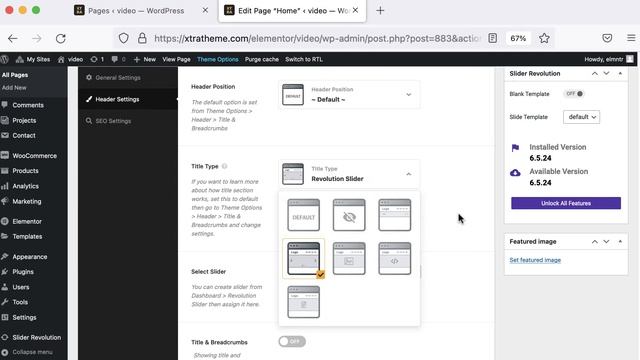Open WooCommerce menu

coord(33,156)
